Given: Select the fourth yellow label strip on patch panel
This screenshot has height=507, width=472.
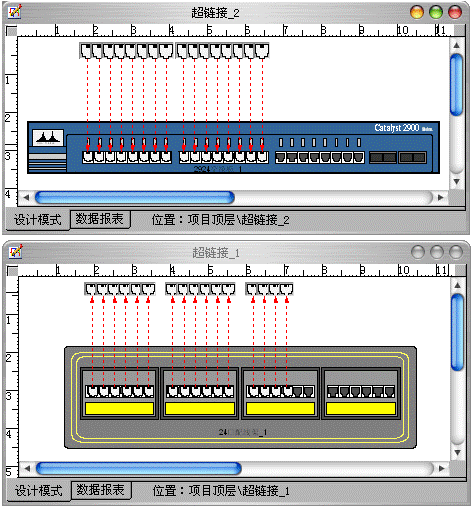Looking at the screenshot, I should click(361, 408).
